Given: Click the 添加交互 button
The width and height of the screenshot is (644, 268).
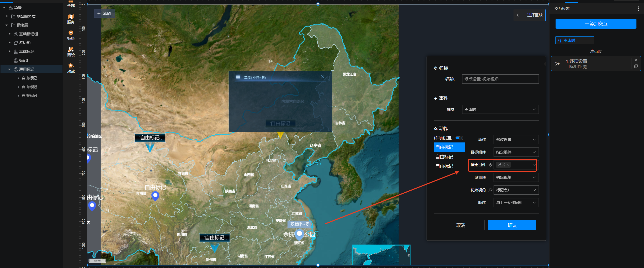Looking at the screenshot, I should click(596, 24).
